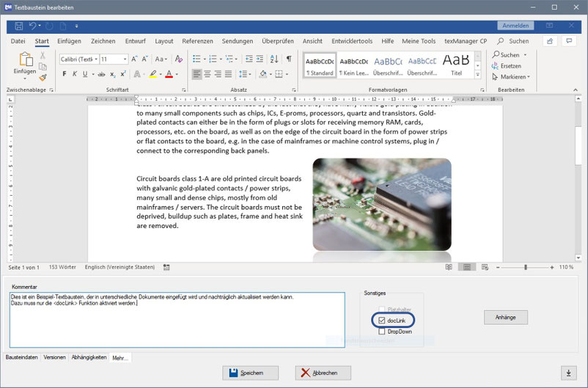Image resolution: width=588 pixels, height=388 pixels.
Task: Click the Save disk icon in title bar
Action: coord(19,26)
